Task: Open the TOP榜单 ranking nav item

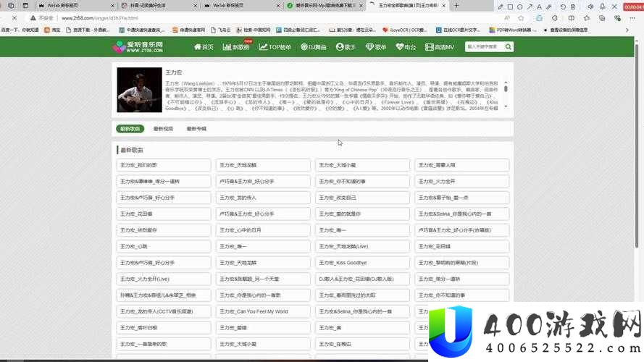Action: tap(275, 47)
